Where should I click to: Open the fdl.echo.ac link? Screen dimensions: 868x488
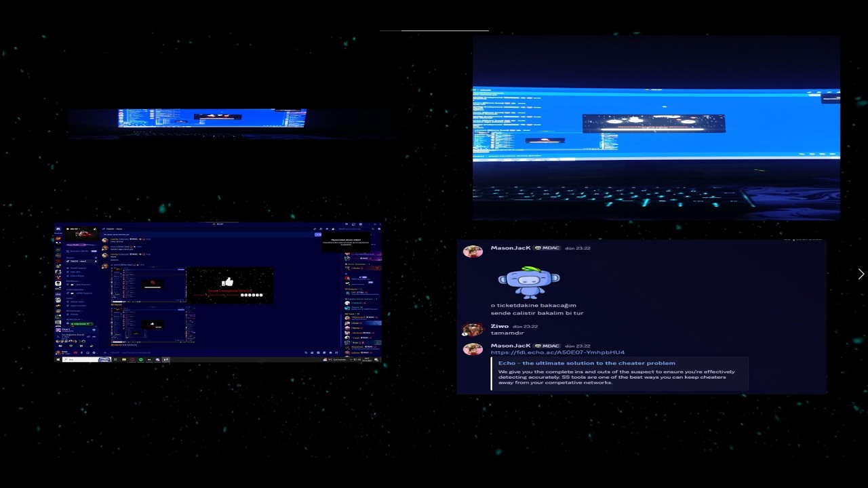tap(557, 352)
